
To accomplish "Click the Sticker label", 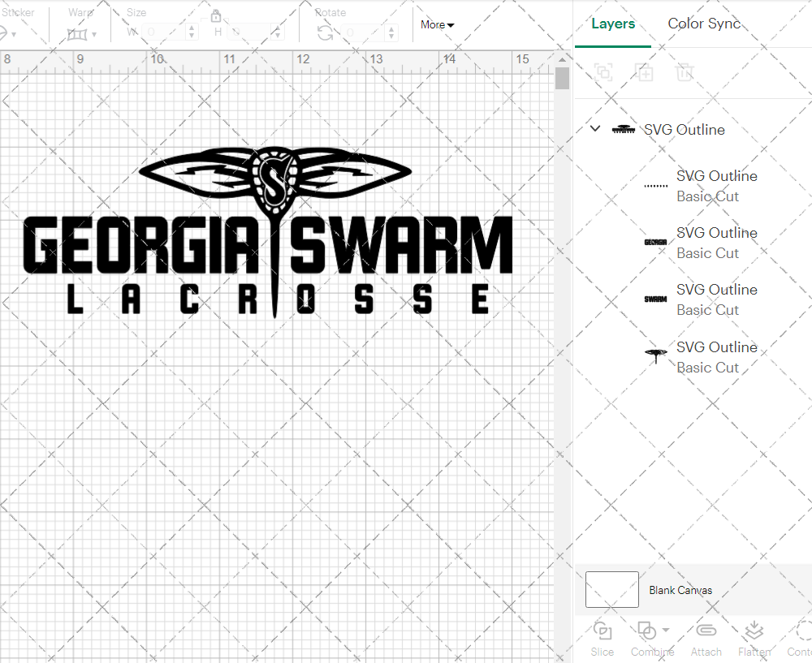I will pos(19,12).
